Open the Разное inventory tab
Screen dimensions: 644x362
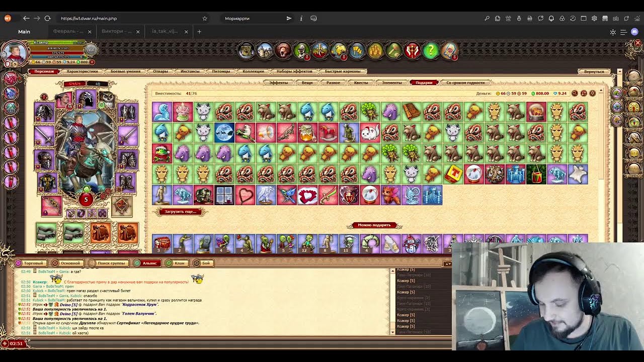pos(333,82)
